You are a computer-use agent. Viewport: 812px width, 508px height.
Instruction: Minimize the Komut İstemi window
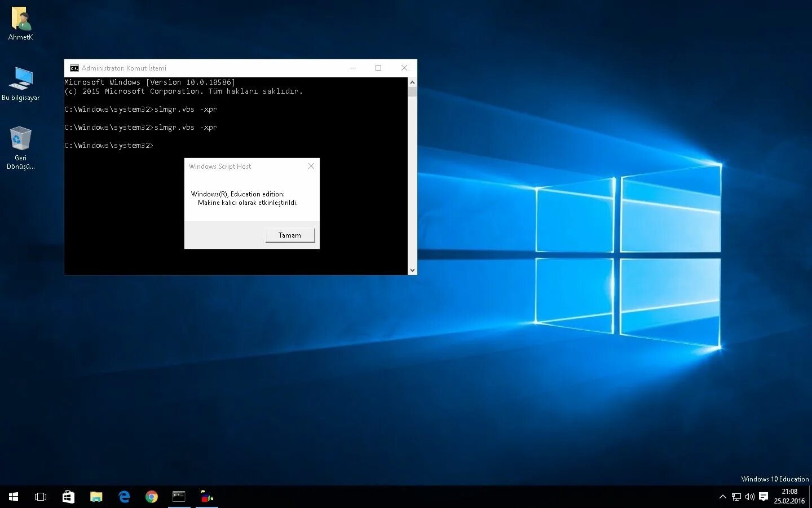[353, 68]
